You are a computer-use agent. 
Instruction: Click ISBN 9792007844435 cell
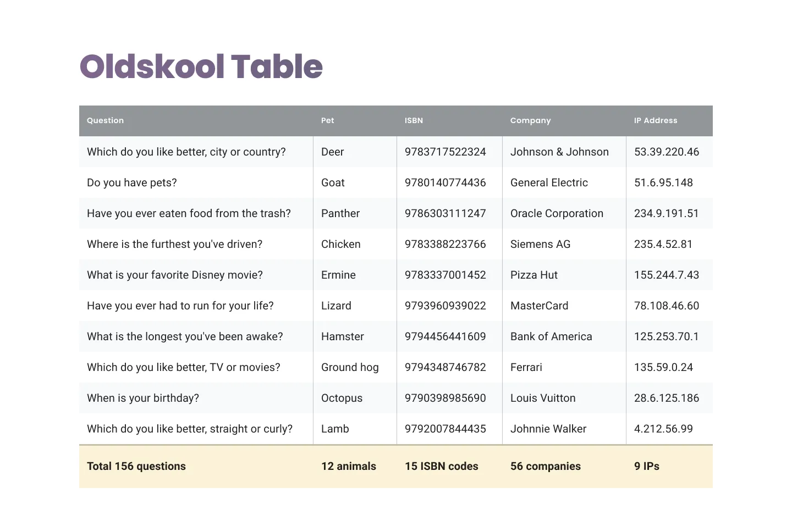point(446,429)
